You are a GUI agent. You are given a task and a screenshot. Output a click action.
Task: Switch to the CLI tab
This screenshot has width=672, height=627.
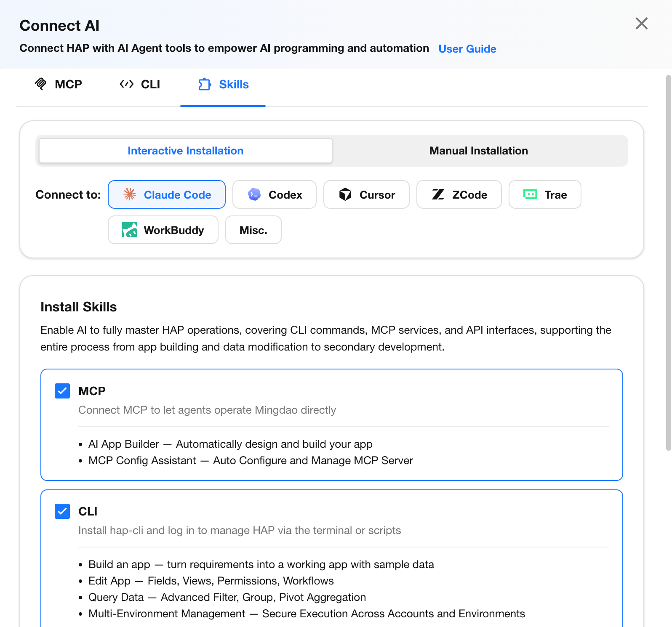click(140, 85)
